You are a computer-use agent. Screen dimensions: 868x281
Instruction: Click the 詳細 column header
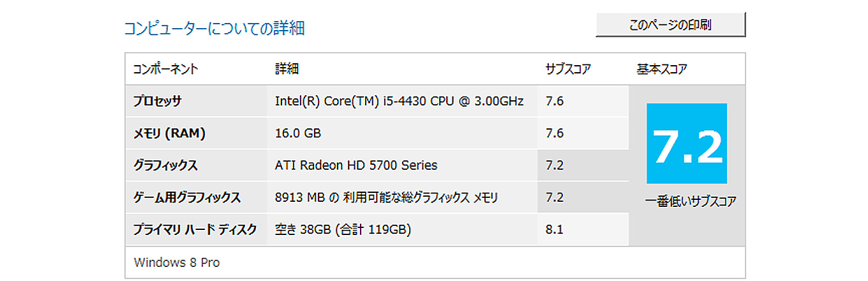point(287,69)
